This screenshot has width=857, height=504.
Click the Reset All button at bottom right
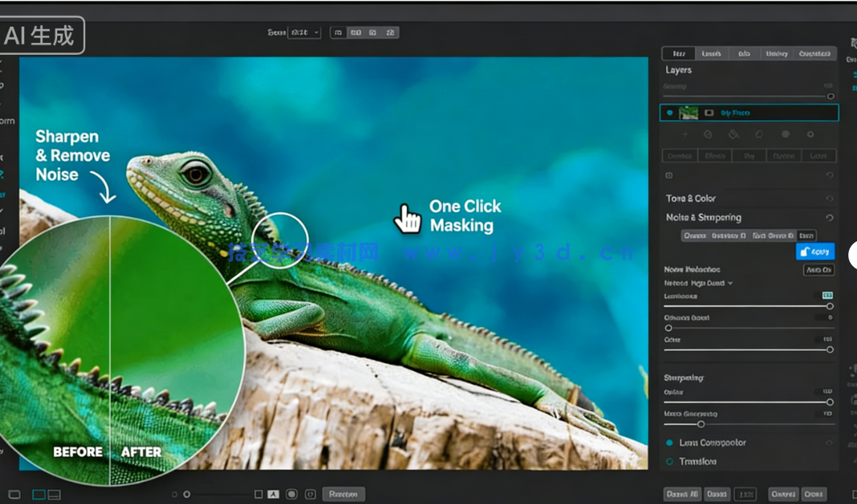coord(682,495)
